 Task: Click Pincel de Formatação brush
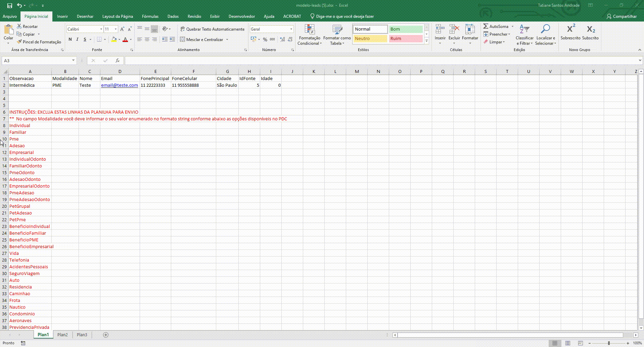pos(19,42)
